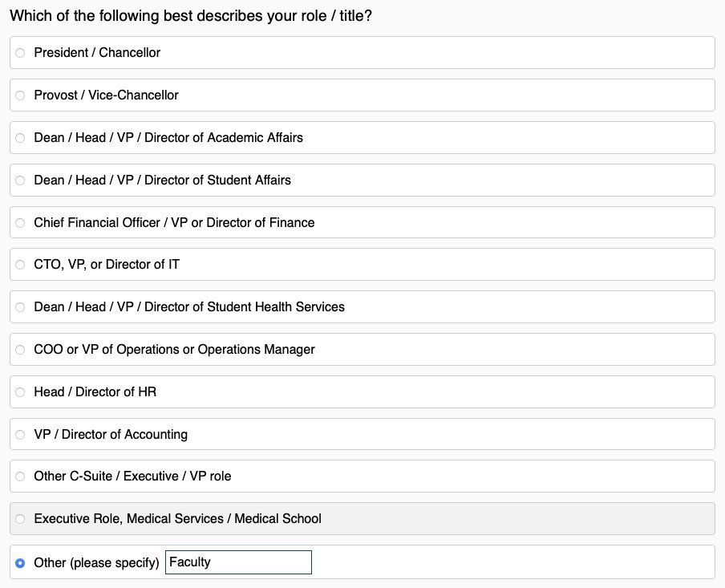Pick Executive Role, Medical Services radio button

click(21, 519)
